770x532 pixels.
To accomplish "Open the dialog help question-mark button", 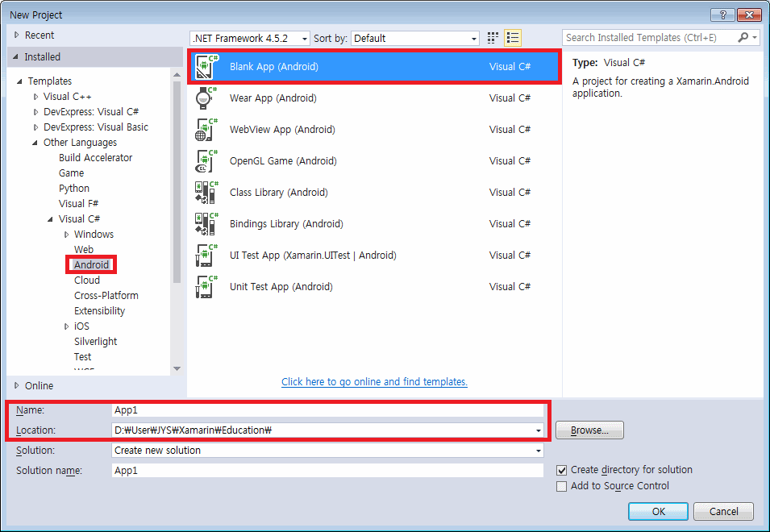I will pyautogui.click(x=723, y=15).
